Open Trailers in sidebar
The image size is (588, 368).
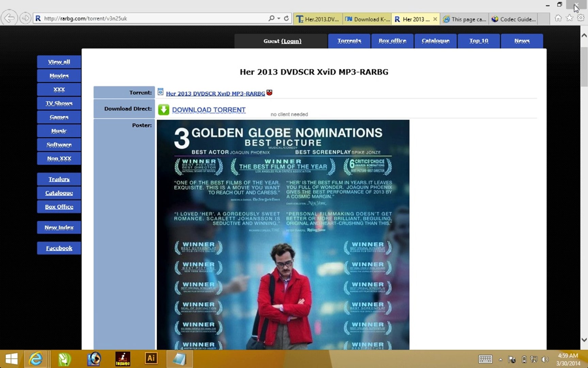pos(59,179)
